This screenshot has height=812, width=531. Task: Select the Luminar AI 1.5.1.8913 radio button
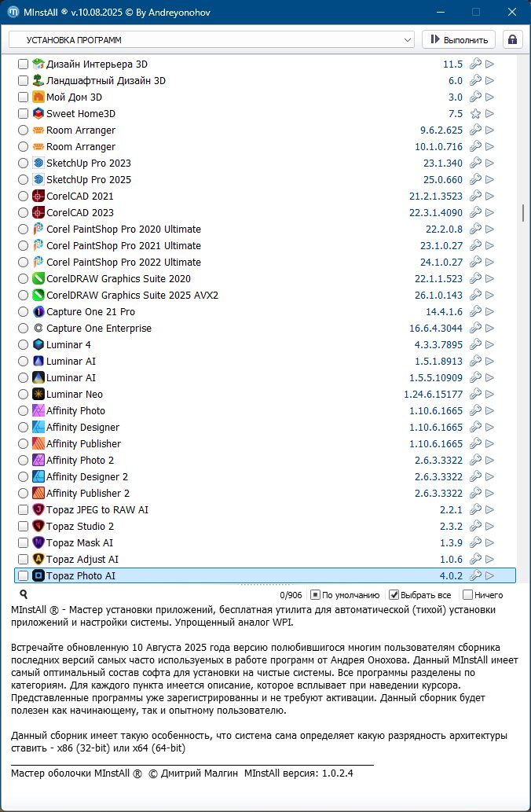click(23, 362)
